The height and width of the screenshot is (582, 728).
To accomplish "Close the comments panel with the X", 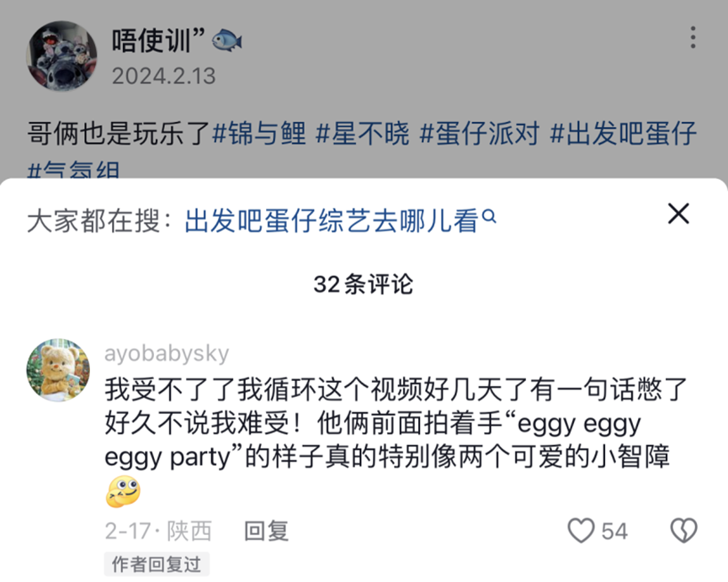I will pos(678,214).
